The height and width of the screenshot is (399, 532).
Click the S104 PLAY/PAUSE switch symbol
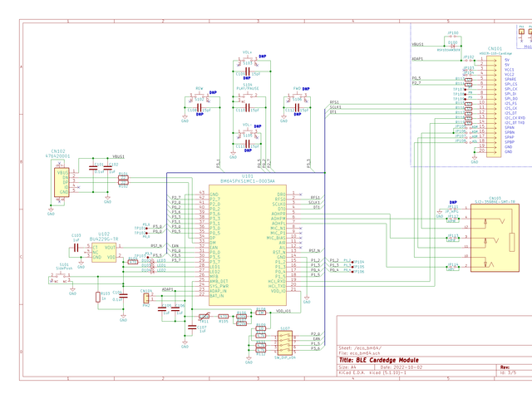[248, 98]
